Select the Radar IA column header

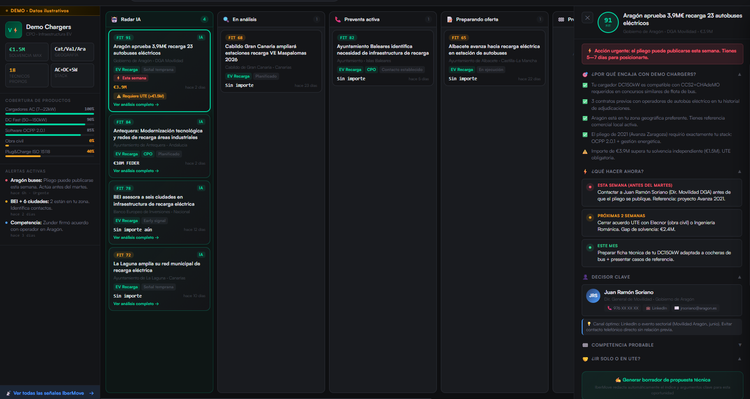point(159,20)
